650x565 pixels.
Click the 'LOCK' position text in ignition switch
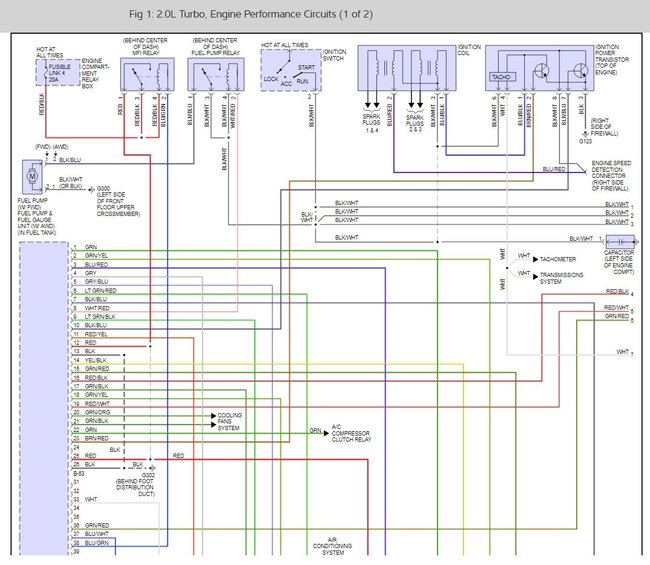271,79
